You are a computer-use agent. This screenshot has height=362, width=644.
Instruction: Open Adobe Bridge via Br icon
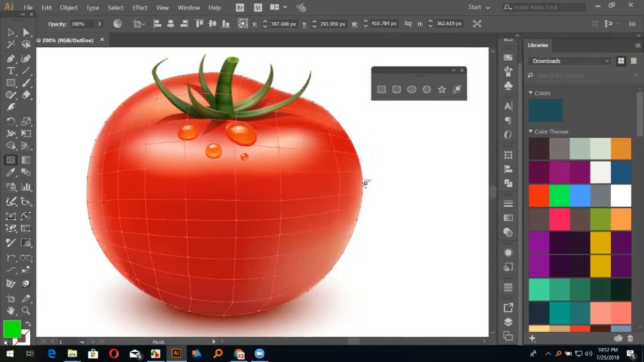[x=240, y=8]
